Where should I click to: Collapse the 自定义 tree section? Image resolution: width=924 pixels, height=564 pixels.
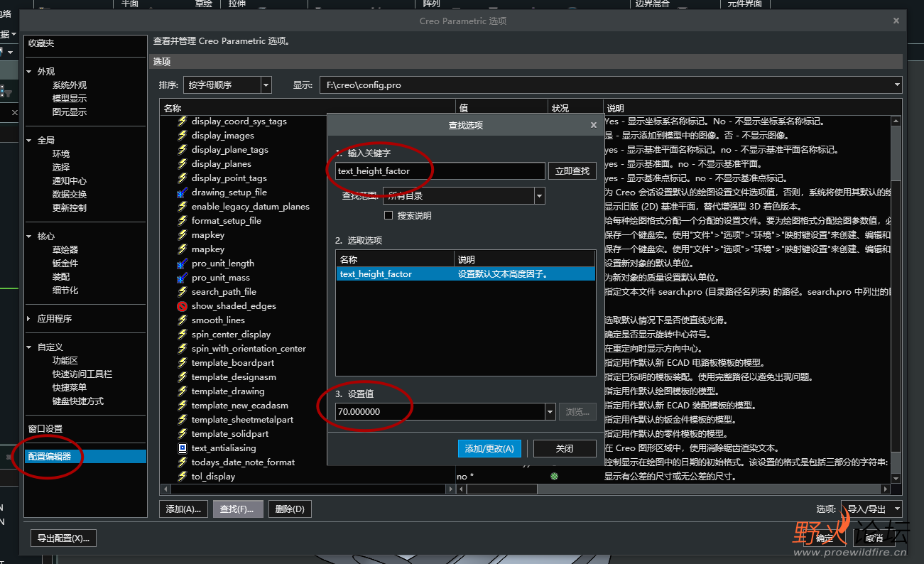coord(29,347)
